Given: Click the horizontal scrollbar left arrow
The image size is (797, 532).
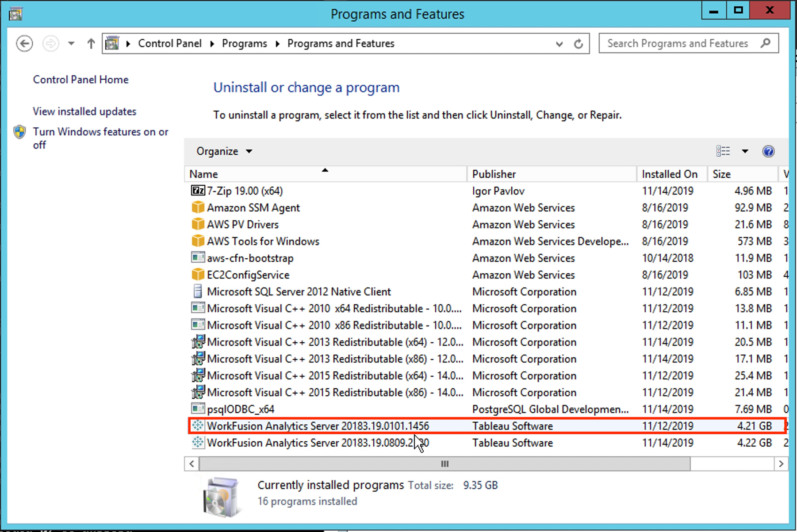Looking at the screenshot, I should click(x=192, y=464).
